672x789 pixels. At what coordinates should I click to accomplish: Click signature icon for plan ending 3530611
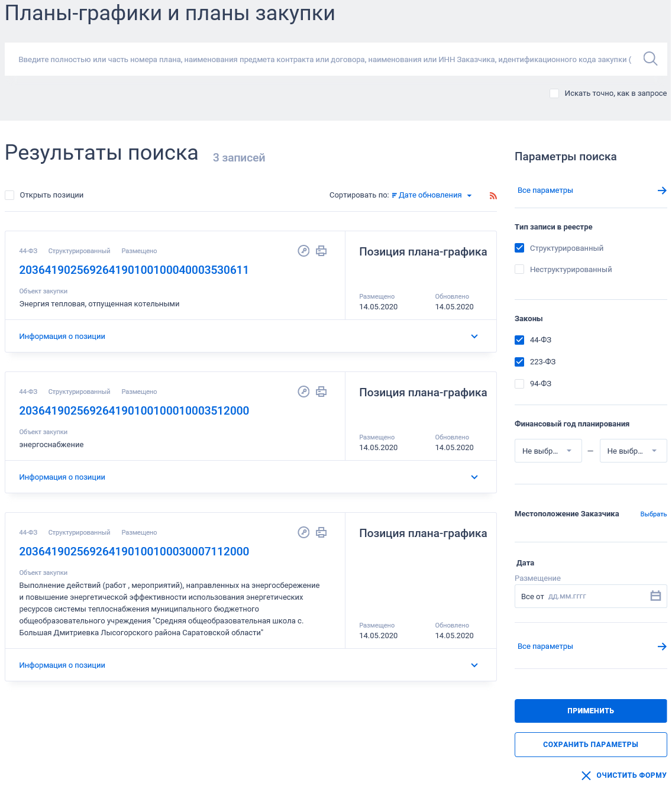(303, 251)
